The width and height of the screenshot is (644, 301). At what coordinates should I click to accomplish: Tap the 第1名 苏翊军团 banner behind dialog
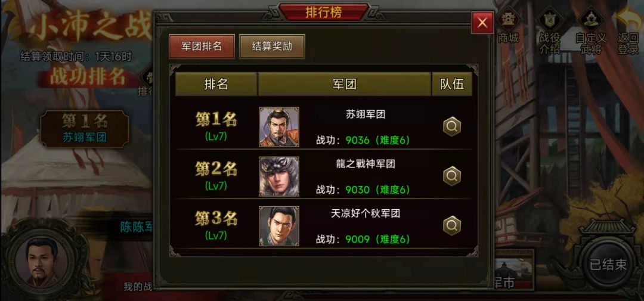[85, 129]
